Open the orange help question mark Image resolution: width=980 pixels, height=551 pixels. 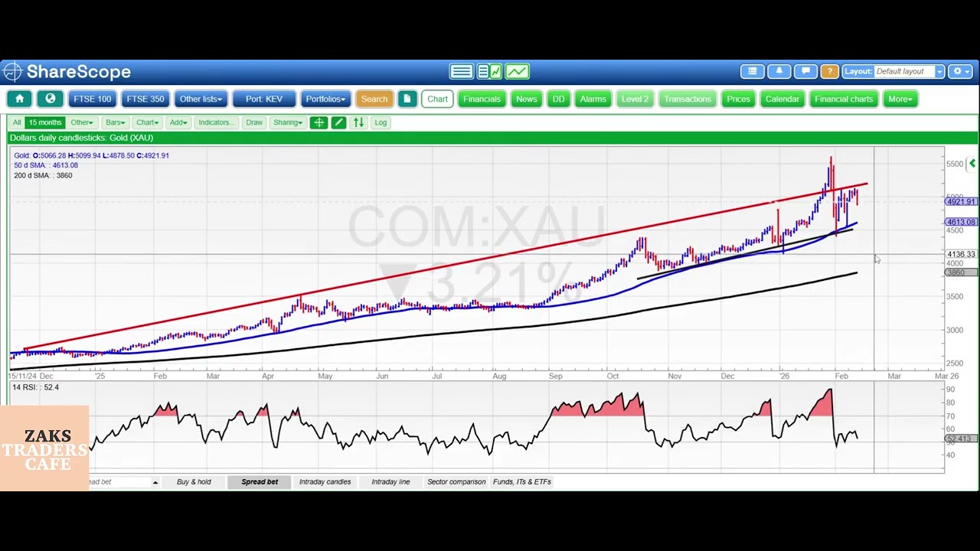pos(829,71)
